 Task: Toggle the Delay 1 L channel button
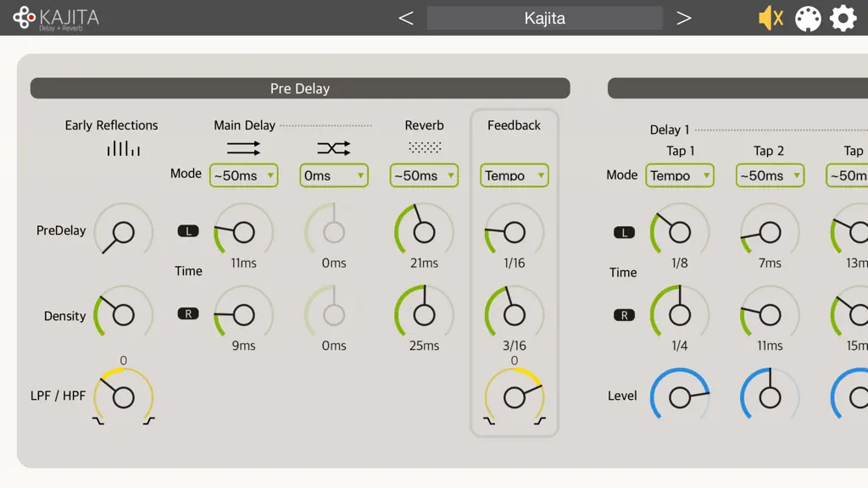point(625,232)
